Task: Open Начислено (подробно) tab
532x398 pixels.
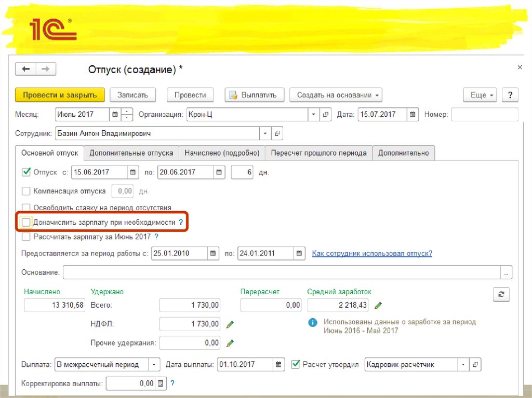Action: click(222, 153)
